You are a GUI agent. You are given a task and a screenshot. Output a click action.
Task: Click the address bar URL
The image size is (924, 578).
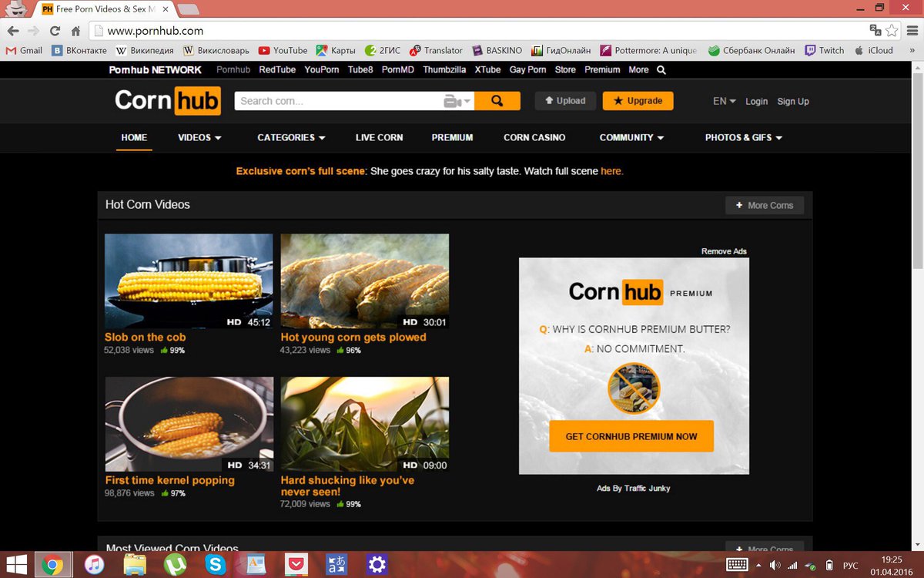click(155, 31)
